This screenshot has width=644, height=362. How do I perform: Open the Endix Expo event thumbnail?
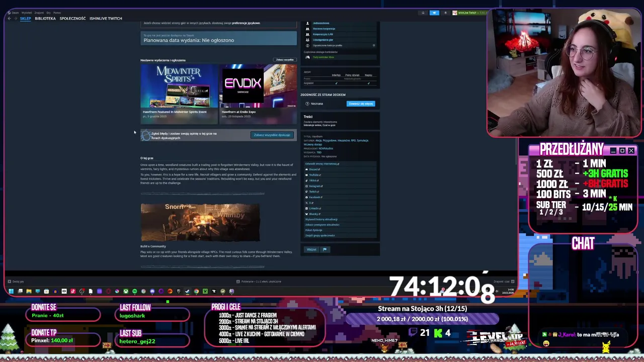point(258,86)
